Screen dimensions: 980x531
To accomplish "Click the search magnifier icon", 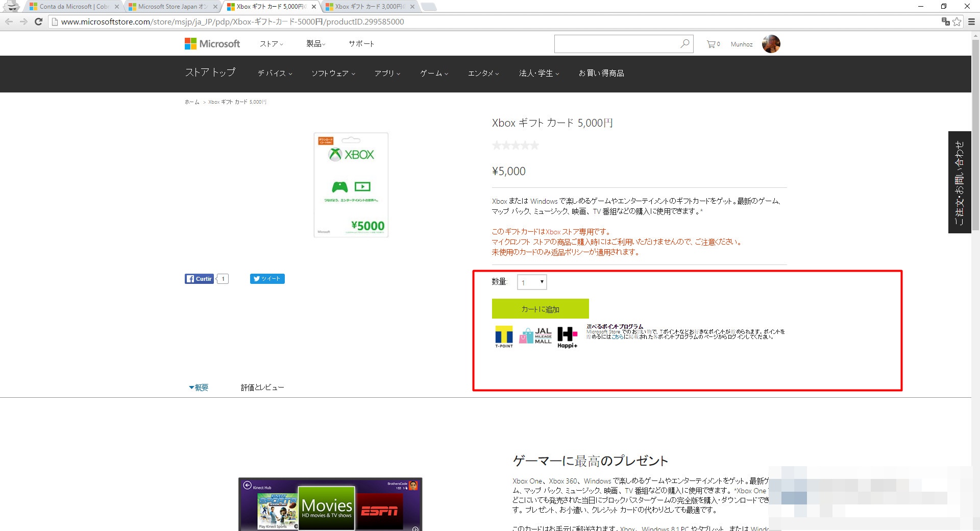I will coord(684,44).
